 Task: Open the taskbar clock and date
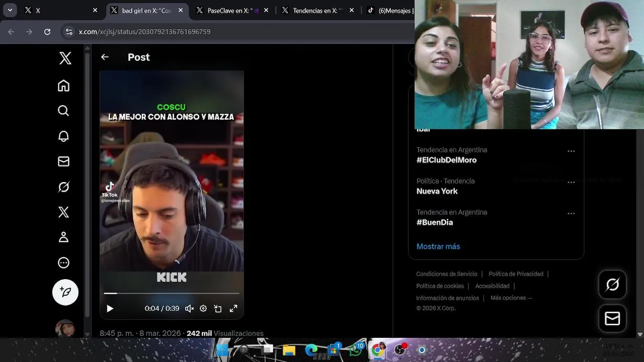point(619,350)
